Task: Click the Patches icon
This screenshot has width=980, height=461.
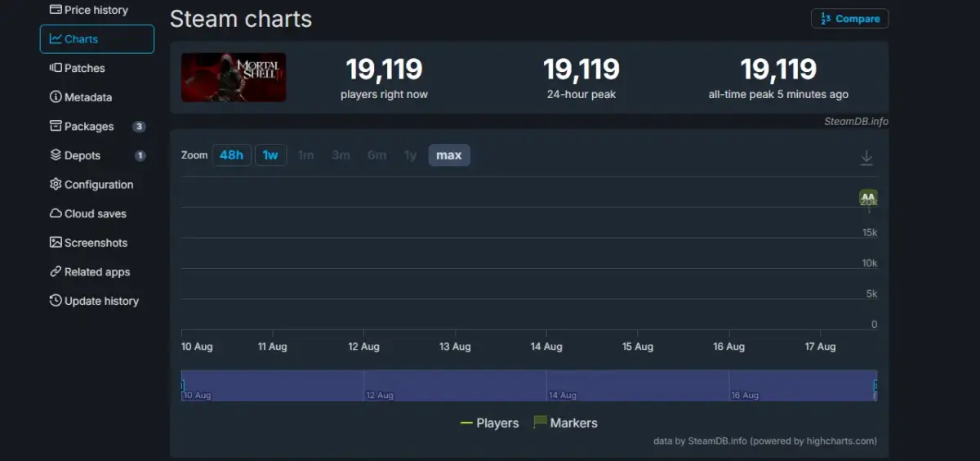Action: (x=56, y=68)
